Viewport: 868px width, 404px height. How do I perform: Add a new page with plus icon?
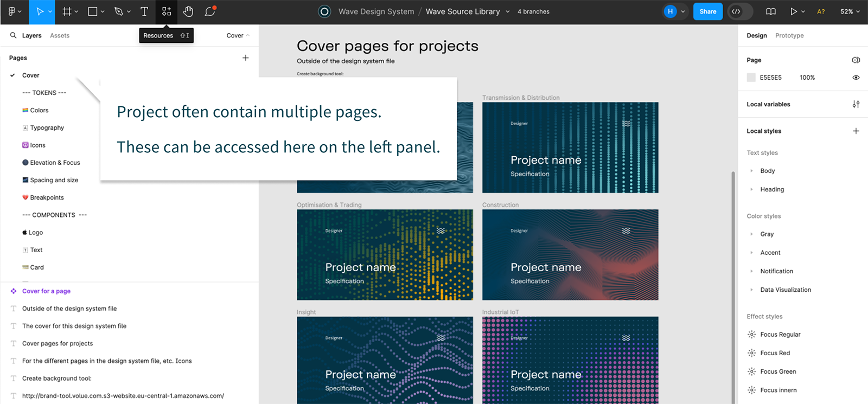(245, 57)
